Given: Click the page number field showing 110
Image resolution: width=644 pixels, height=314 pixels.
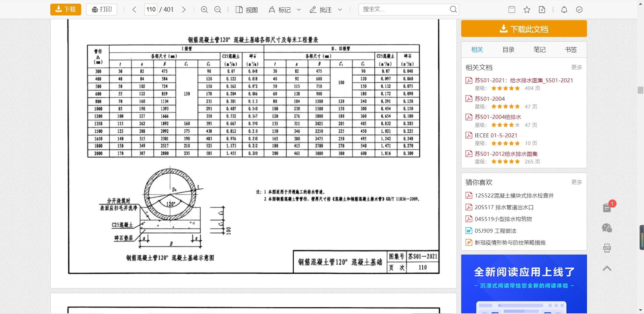Looking at the screenshot, I should point(151,9).
